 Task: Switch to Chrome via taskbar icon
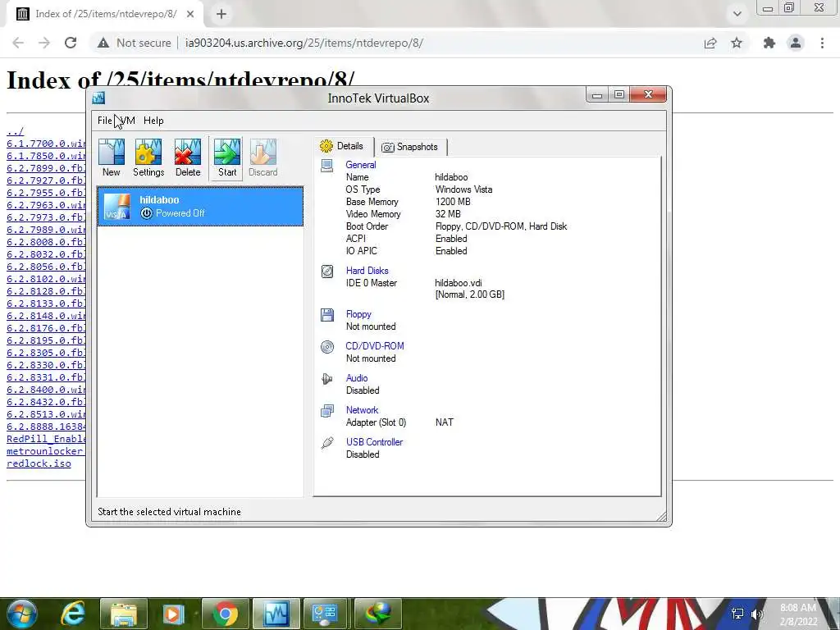(x=225, y=614)
